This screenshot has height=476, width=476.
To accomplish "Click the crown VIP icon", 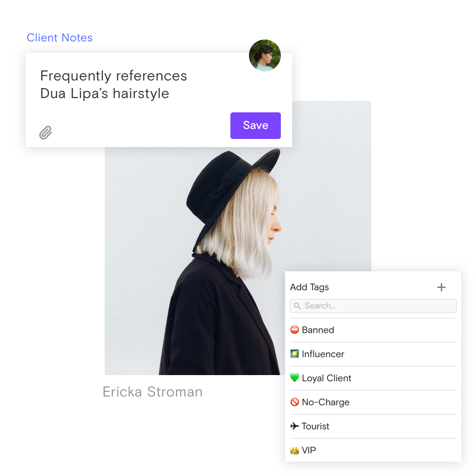I will (x=295, y=450).
